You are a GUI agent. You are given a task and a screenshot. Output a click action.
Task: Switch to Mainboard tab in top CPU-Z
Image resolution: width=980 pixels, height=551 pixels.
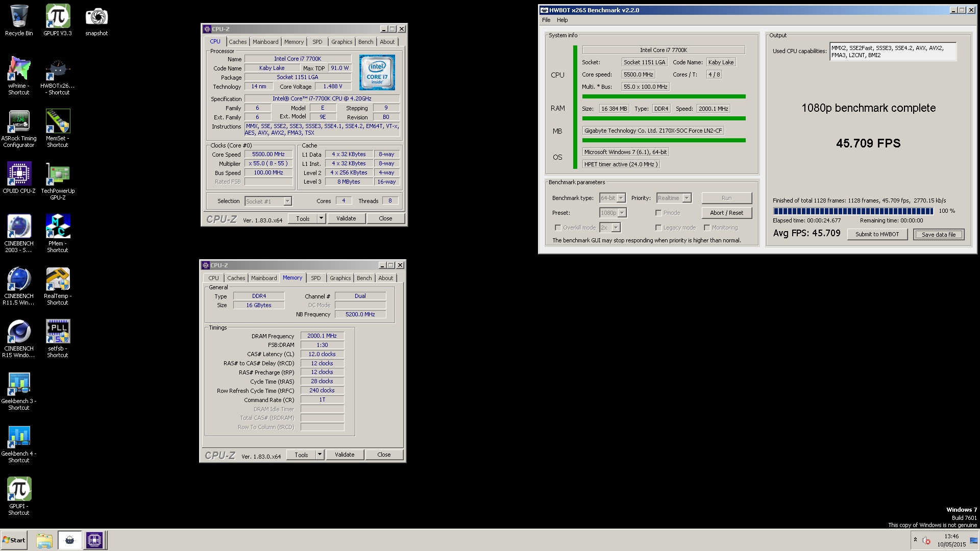[x=265, y=42]
